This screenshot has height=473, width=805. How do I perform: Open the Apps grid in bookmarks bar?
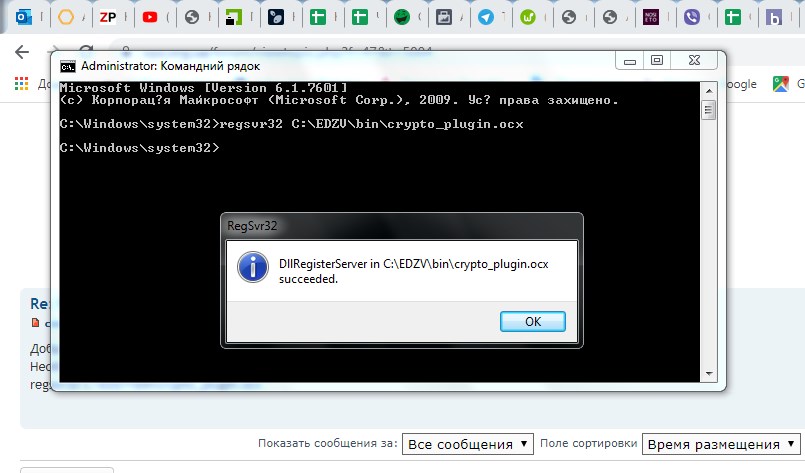tap(20, 85)
